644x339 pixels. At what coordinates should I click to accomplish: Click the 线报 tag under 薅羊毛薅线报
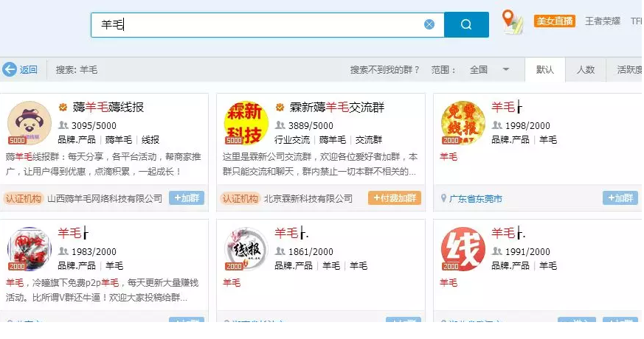pos(150,140)
